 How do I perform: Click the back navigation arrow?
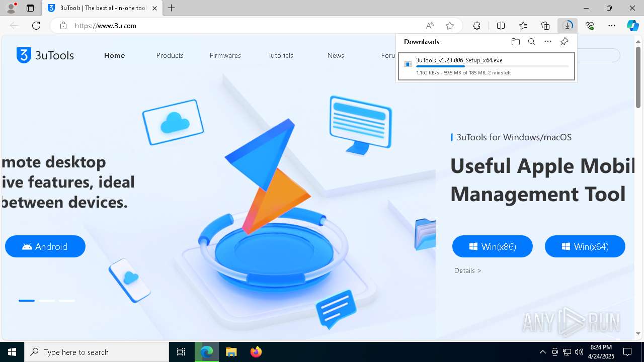click(x=14, y=26)
